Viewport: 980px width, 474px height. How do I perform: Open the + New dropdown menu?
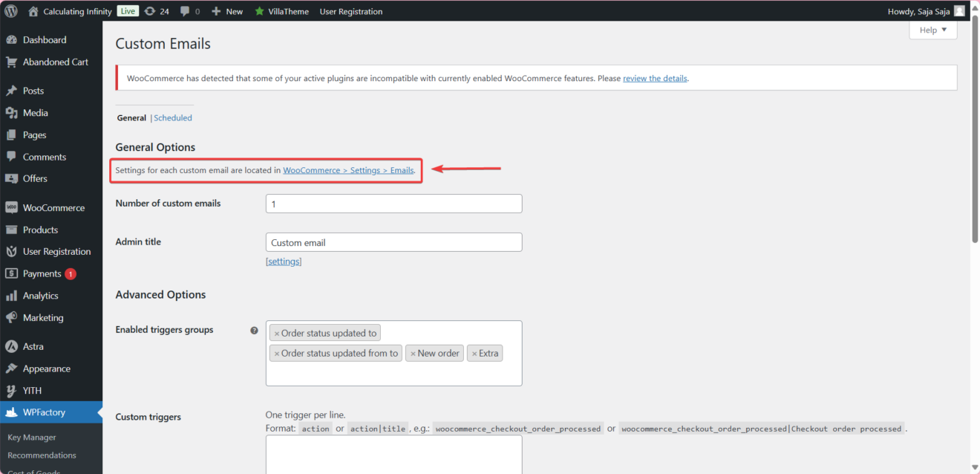point(226,11)
